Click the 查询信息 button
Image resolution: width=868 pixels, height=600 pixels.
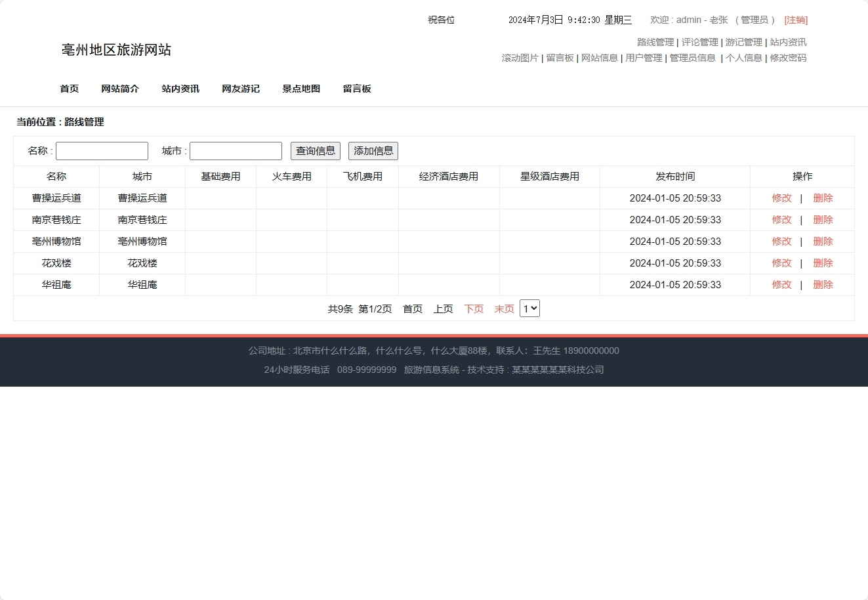click(316, 151)
